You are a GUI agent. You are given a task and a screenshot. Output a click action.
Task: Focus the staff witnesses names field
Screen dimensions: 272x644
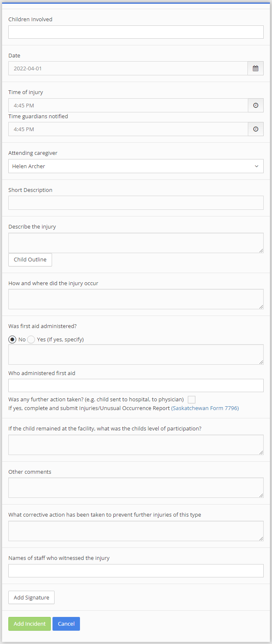136,571
